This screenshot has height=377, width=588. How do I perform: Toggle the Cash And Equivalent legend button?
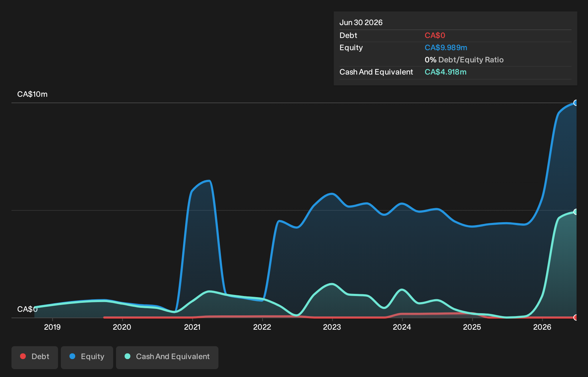(x=167, y=357)
